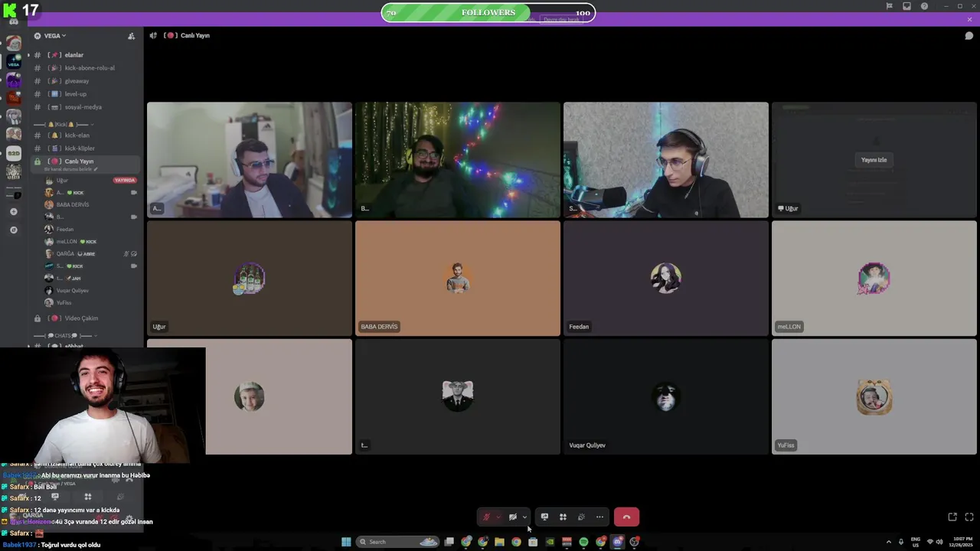The image size is (980, 551).
Task: Enter fullscreen call view
Action: pos(969,517)
